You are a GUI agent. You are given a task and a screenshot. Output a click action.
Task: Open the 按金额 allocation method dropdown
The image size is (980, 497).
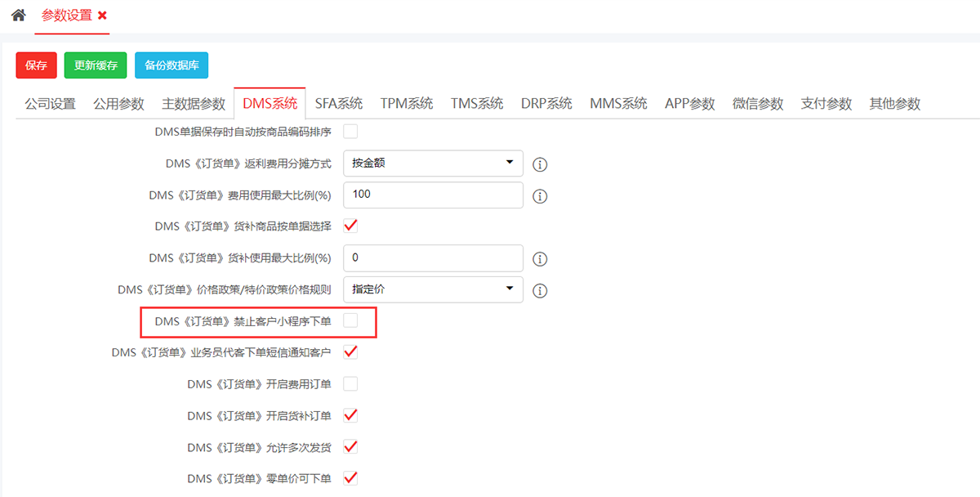click(433, 163)
